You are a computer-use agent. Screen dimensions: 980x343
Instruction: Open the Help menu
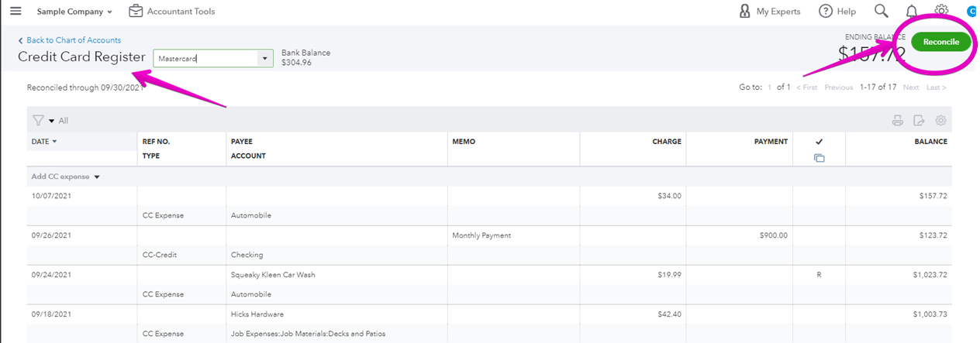tap(837, 12)
